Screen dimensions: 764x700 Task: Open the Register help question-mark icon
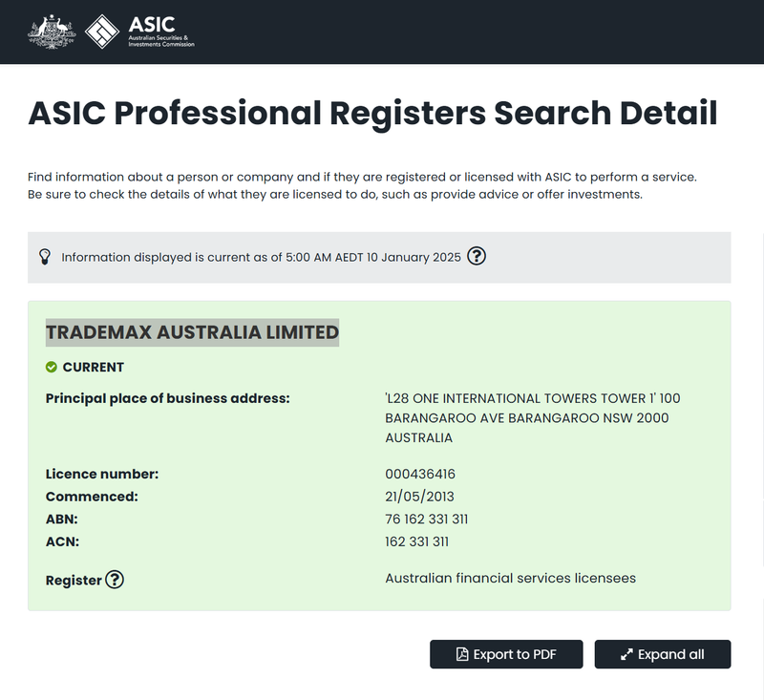pyautogui.click(x=115, y=580)
